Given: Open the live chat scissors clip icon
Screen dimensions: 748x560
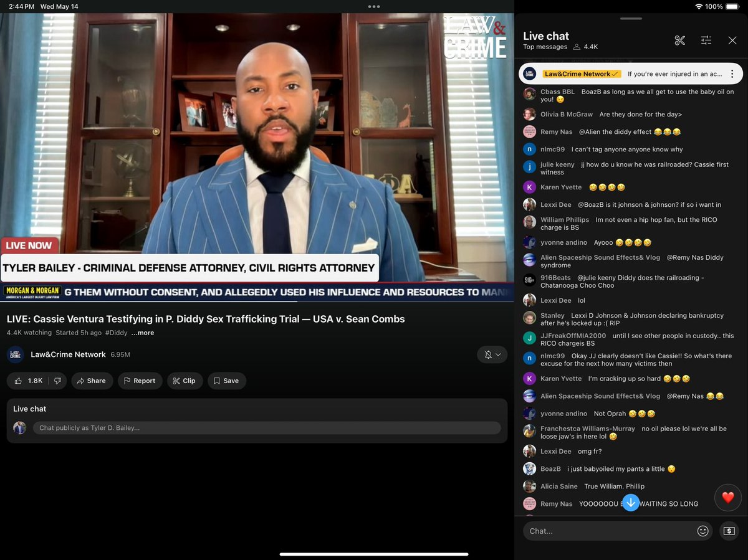Looking at the screenshot, I should coord(679,40).
